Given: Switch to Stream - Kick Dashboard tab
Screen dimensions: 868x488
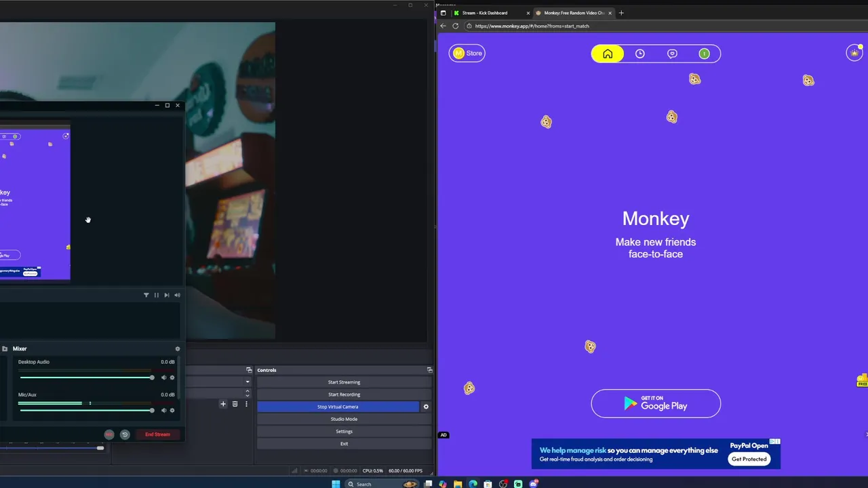Looking at the screenshot, I should [x=491, y=13].
